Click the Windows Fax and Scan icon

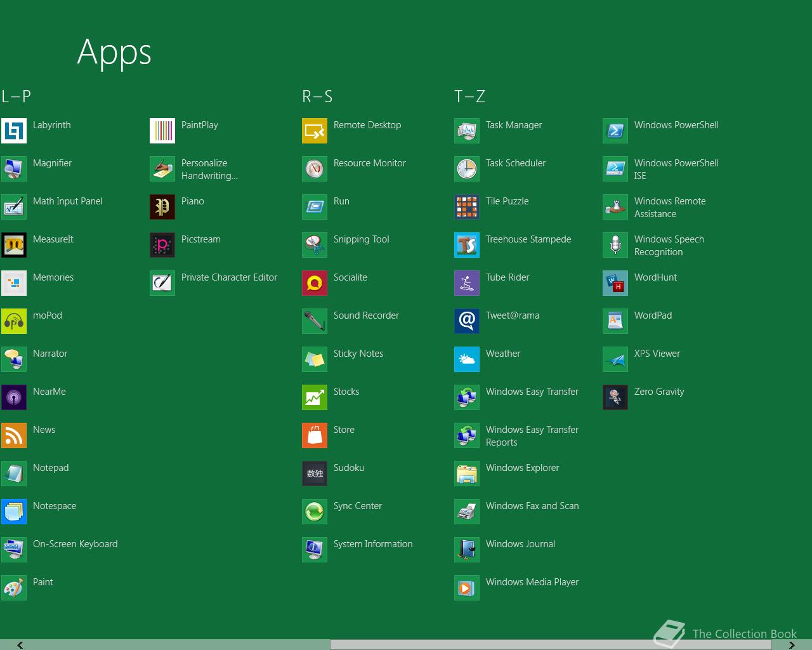[x=467, y=512]
